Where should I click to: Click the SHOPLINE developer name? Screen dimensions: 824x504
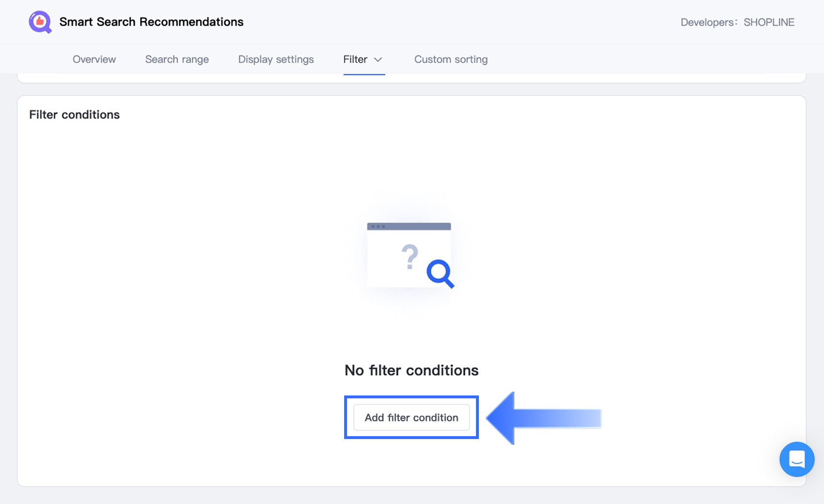coord(769,22)
